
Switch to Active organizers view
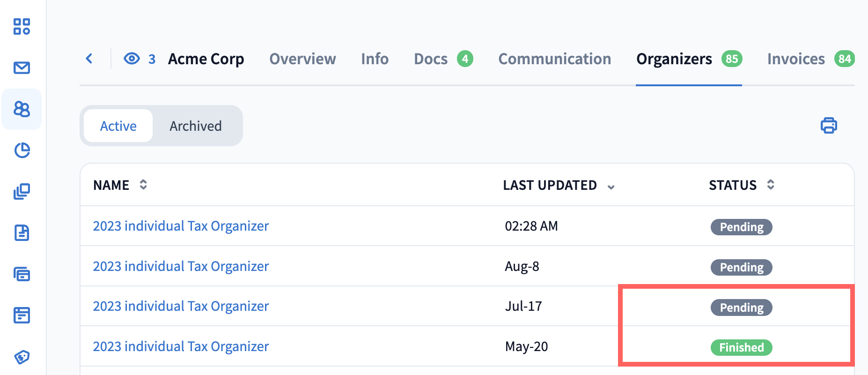point(118,126)
